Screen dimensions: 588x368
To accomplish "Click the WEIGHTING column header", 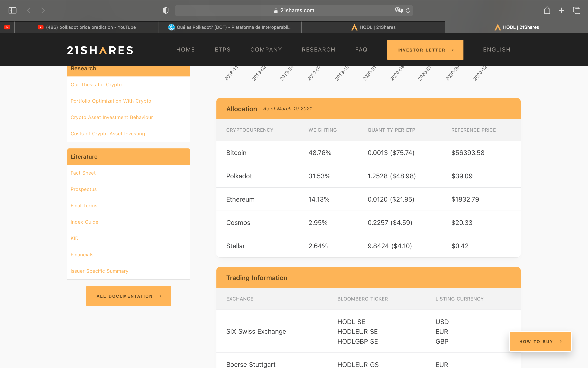I will [x=322, y=130].
